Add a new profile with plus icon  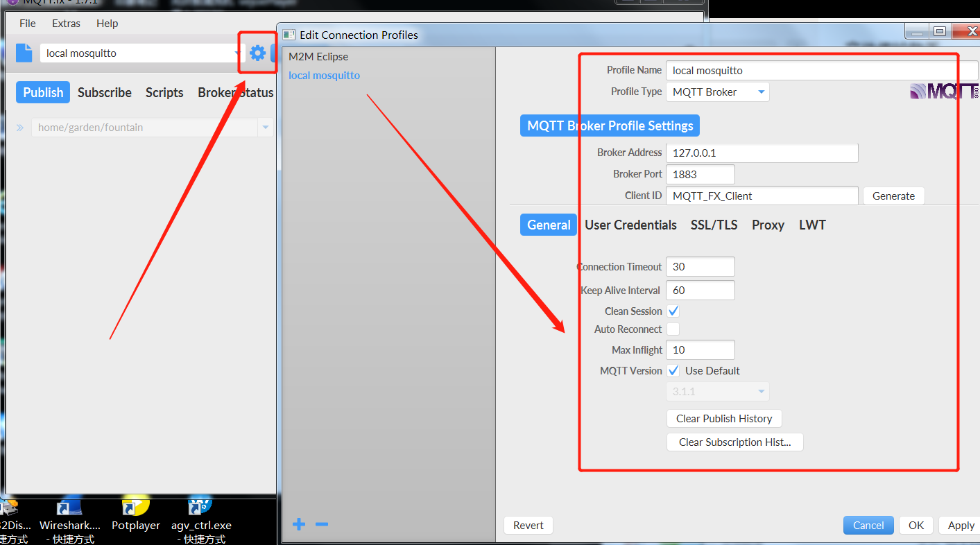299,524
